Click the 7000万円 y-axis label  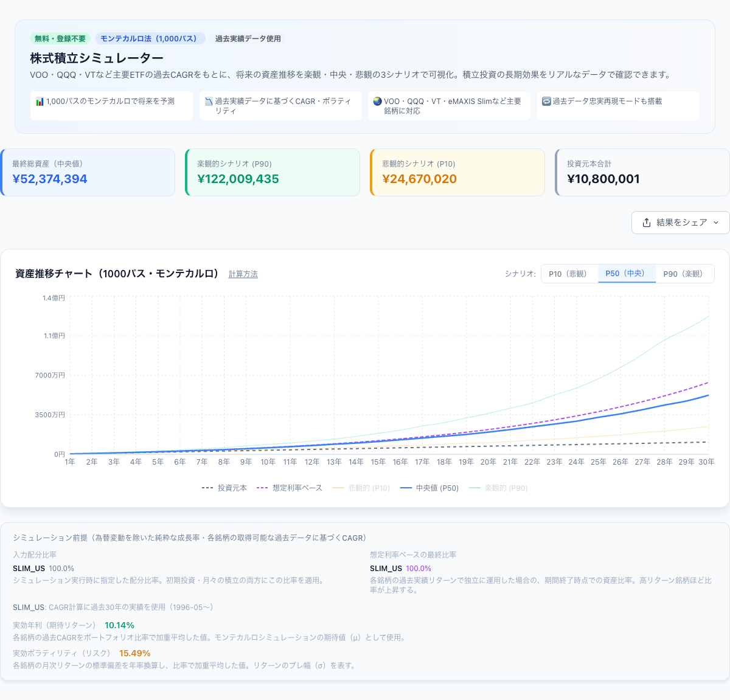coord(50,375)
